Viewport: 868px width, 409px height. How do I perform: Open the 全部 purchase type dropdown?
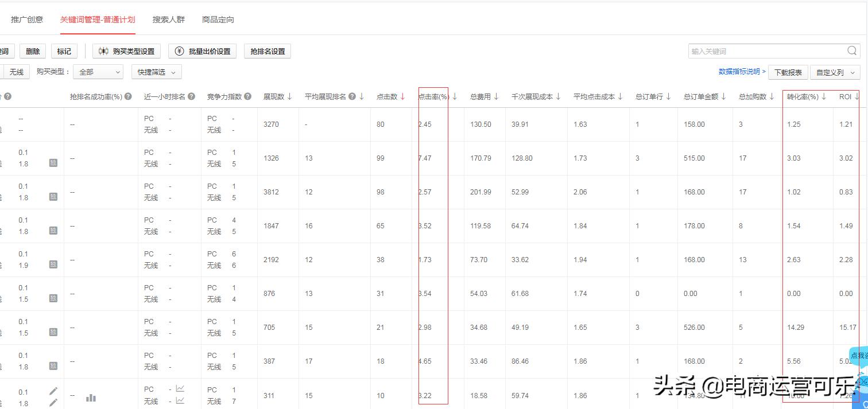(x=98, y=72)
